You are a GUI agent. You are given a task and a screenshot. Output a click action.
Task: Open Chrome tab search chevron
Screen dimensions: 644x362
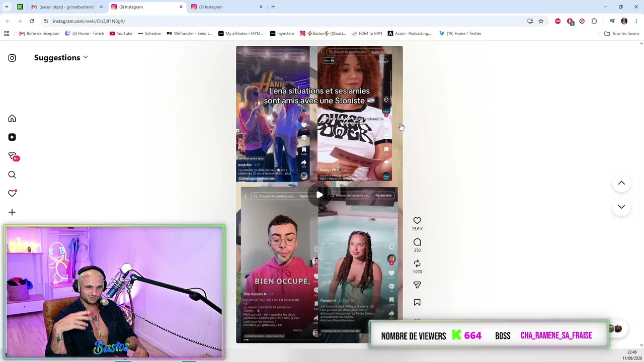pyautogui.click(x=7, y=7)
